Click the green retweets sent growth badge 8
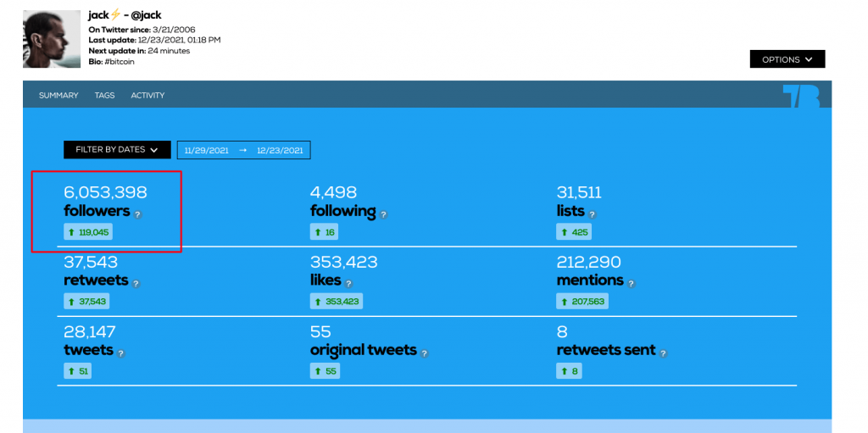The width and height of the screenshot is (868, 433). 569,371
